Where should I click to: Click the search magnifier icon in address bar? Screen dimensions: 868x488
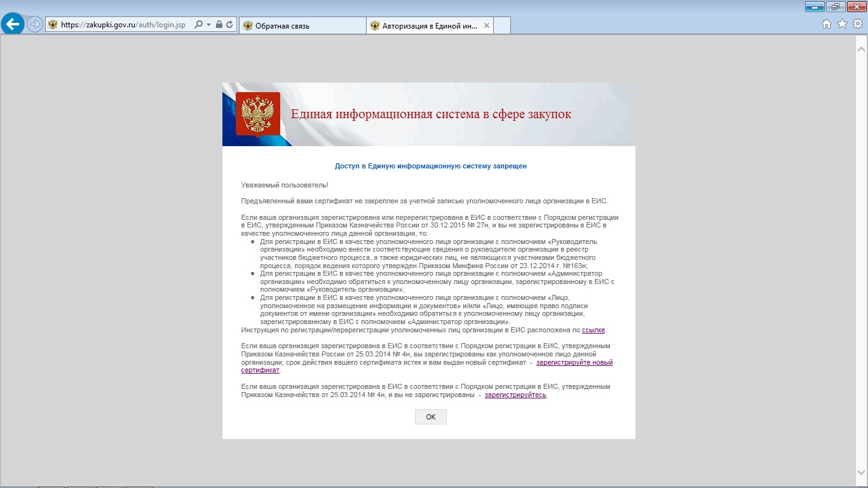[199, 25]
